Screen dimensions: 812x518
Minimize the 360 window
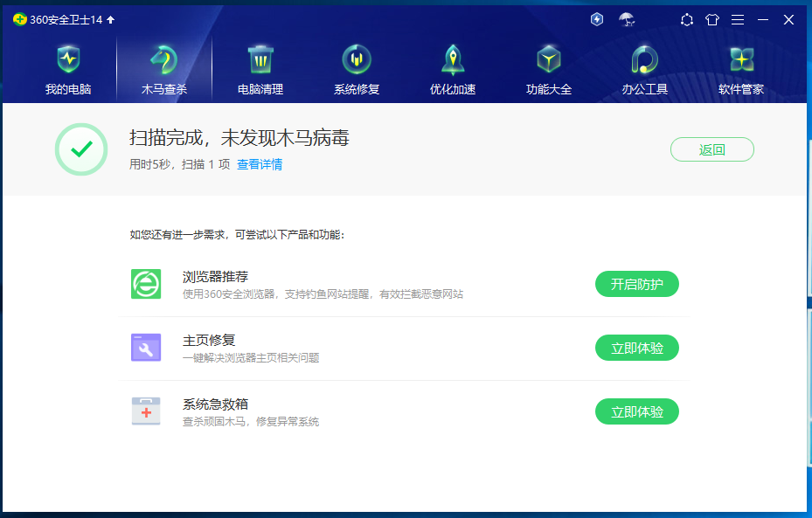pos(763,20)
